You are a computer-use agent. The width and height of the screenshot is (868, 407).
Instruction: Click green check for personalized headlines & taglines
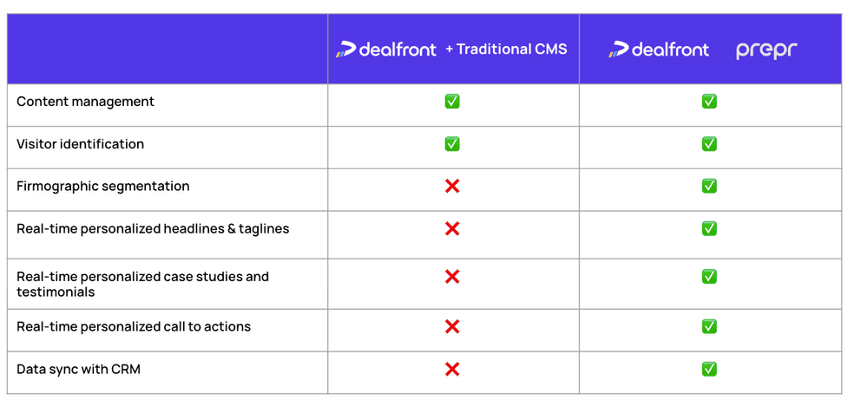point(709,229)
